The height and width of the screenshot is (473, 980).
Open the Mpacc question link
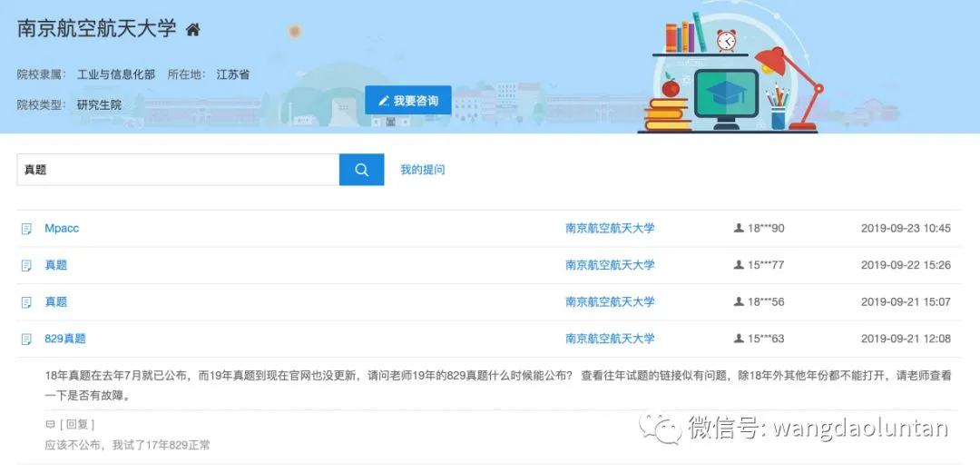62,229
